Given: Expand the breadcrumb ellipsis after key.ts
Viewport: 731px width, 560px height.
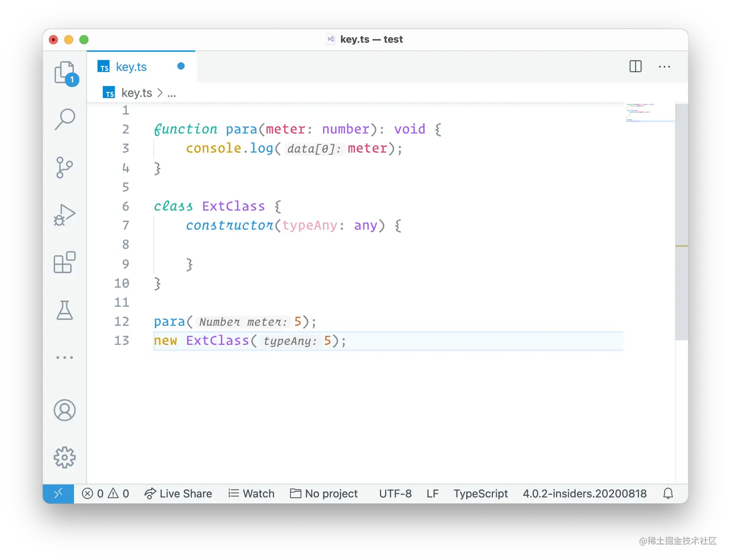Looking at the screenshot, I should pos(172,94).
